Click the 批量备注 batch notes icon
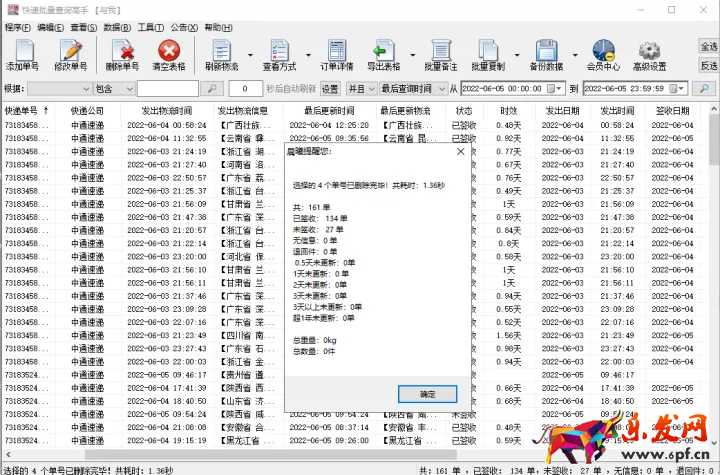 tap(440, 54)
